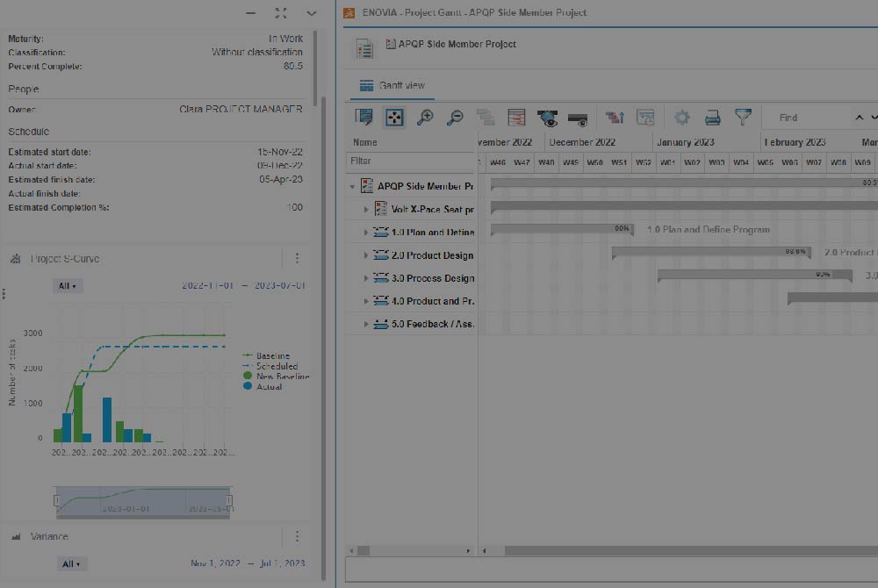The width and height of the screenshot is (878, 588).
Task: Click next search result arrow
Action: pos(873,118)
